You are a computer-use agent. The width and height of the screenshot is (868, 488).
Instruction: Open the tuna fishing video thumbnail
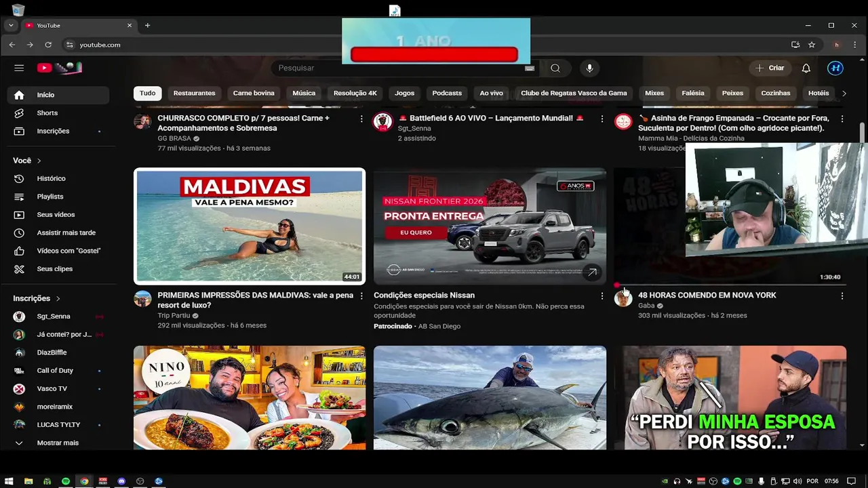click(490, 398)
